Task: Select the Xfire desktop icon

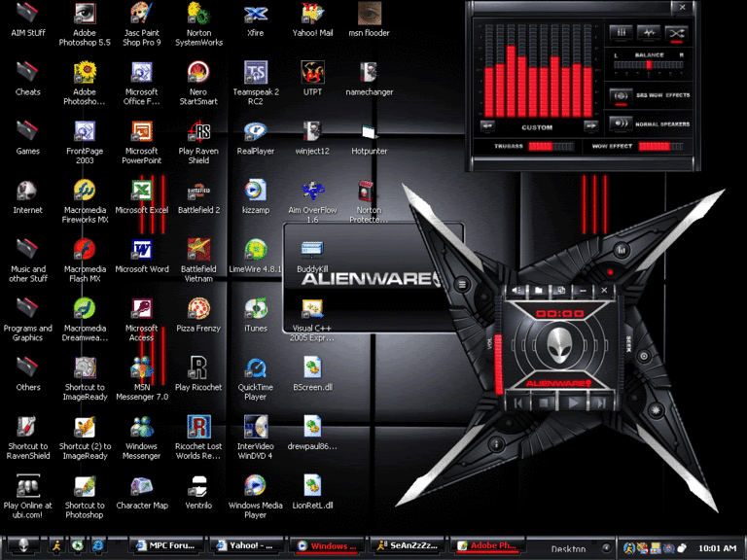Action: [256, 20]
